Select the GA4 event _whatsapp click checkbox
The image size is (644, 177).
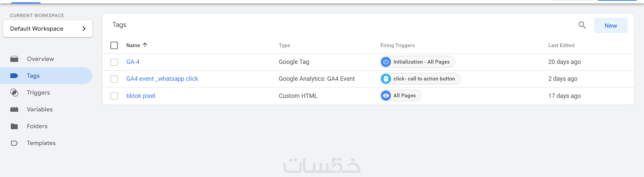114,79
